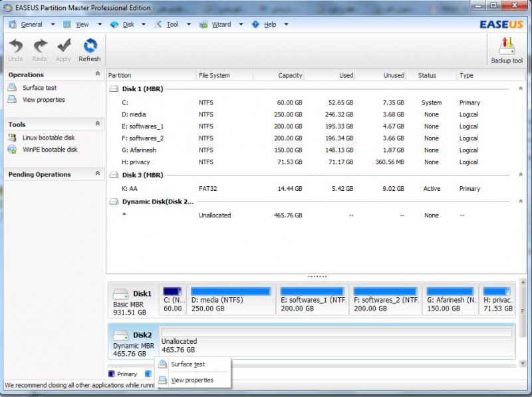
Task: Open the Backup tool
Action: click(507, 51)
